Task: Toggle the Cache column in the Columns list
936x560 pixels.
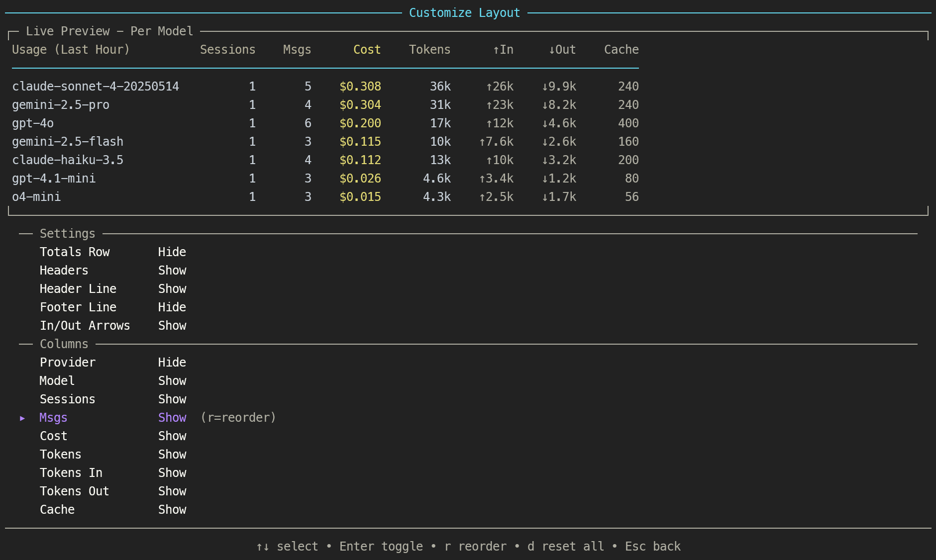Action: click(113, 510)
